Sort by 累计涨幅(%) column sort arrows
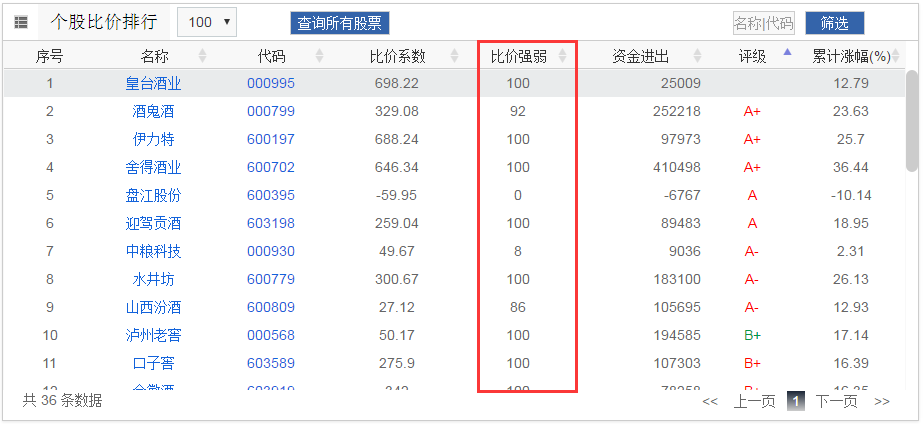 pos(896,56)
